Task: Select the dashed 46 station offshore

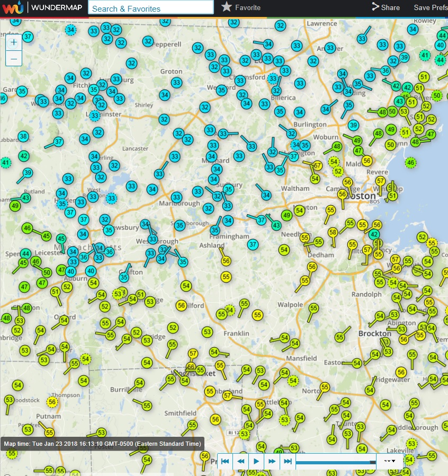Action: (411, 162)
